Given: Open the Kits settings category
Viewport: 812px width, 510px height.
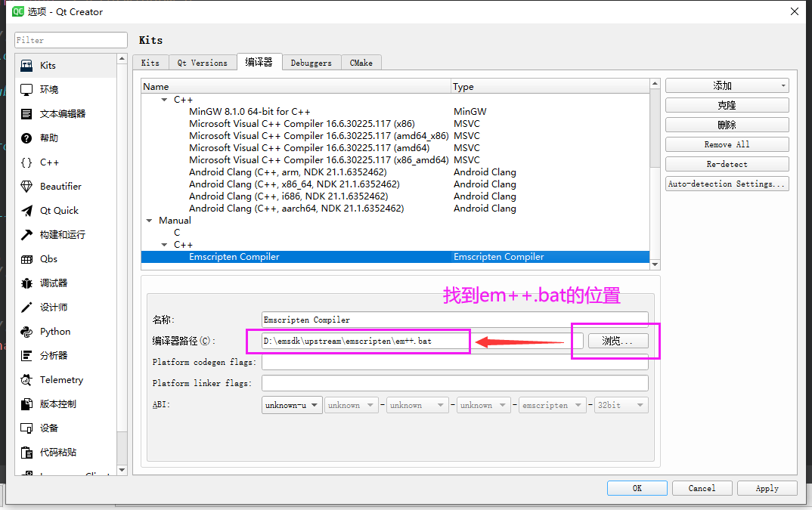Looking at the screenshot, I should 47,66.
